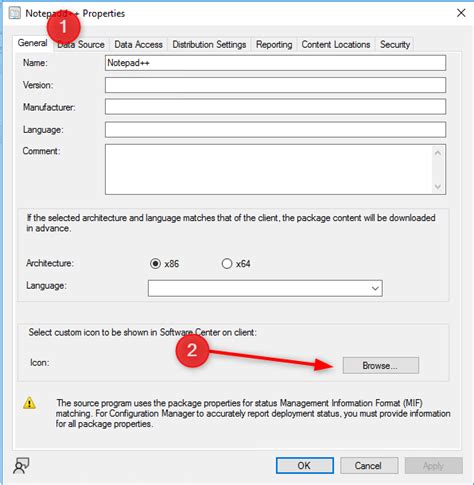
Task: Switch to the Data Source tab
Action: 81,45
